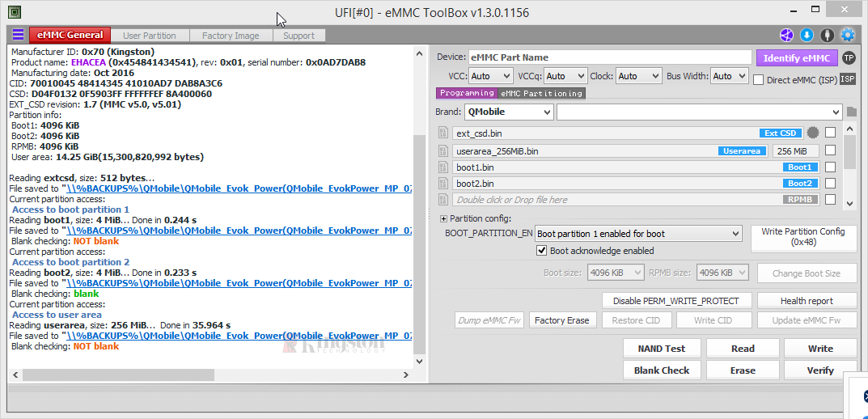Viewport: 868px width, 419px height.
Task: Click the file list scroll down arrow
Action: tap(849, 204)
